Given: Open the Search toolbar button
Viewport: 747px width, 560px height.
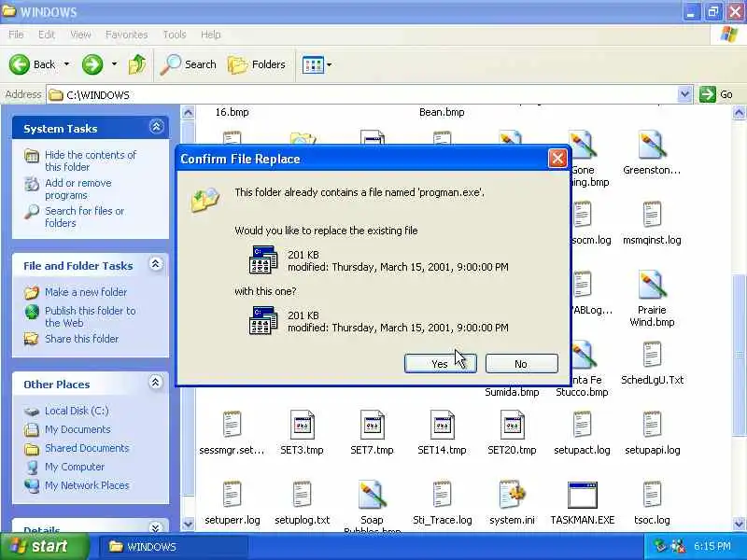Looking at the screenshot, I should pos(189,64).
